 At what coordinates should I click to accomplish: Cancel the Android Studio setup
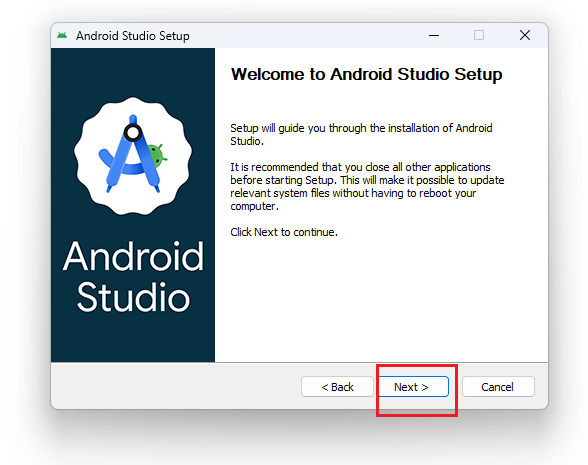coord(498,387)
